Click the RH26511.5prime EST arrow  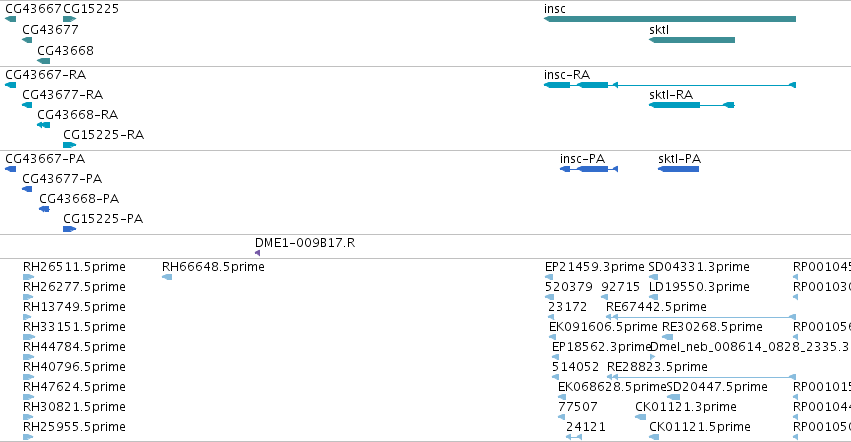pos(28,277)
